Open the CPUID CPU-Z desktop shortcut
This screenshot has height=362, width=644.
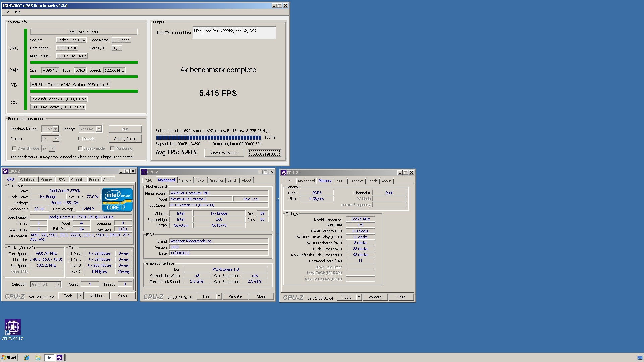[13, 330]
